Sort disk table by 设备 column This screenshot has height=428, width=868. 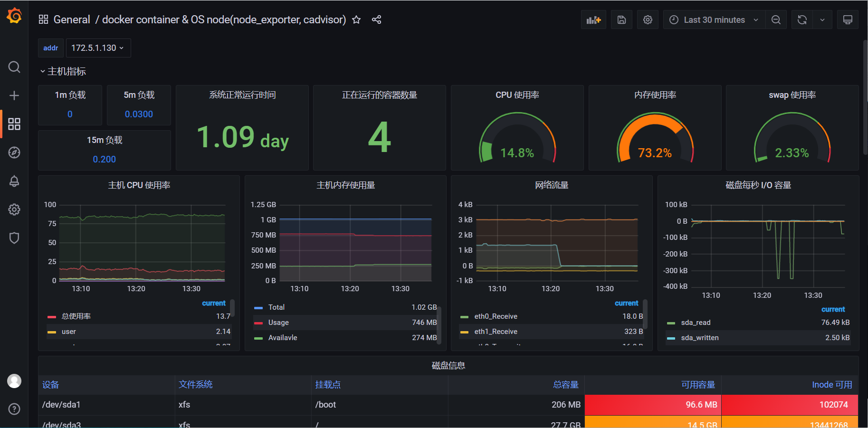(x=51, y=385)
